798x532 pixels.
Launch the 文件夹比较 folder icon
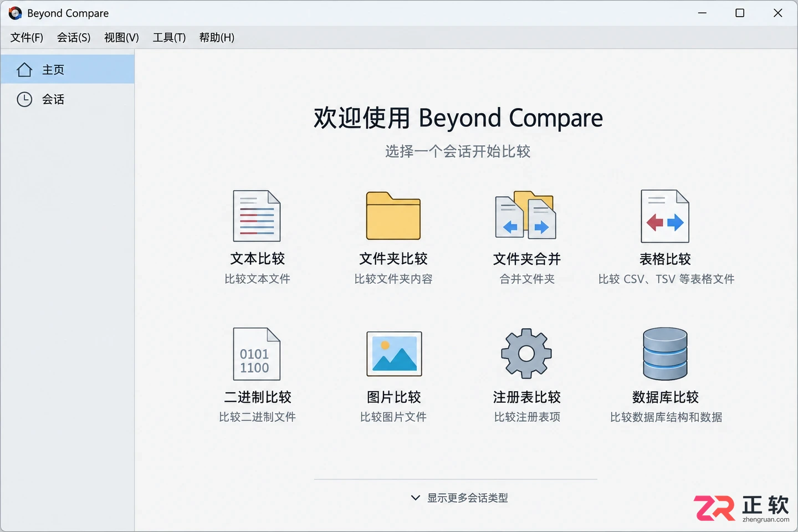393,216
